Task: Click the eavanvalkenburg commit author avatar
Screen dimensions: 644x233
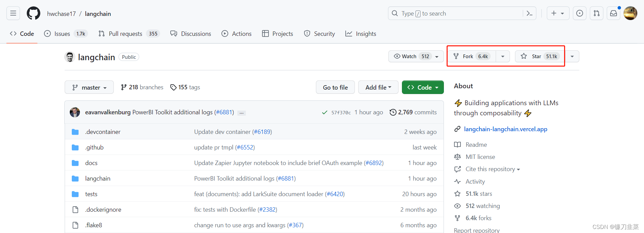Action: (75, 112)
